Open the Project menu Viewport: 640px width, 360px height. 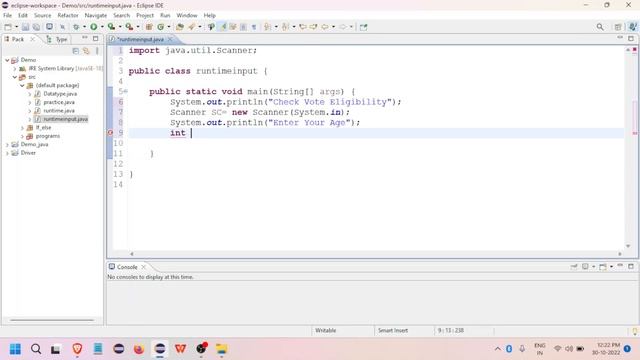click(x=145, y=15)
